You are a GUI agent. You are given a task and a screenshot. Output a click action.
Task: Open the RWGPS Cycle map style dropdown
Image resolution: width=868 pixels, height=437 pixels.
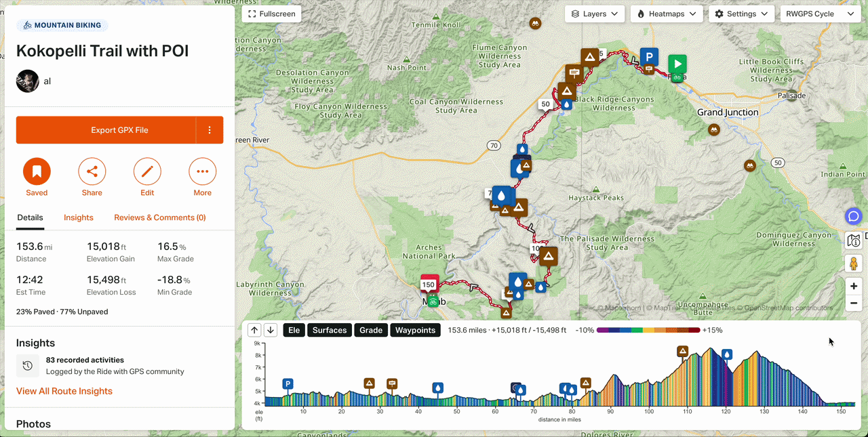pos(821,14)
